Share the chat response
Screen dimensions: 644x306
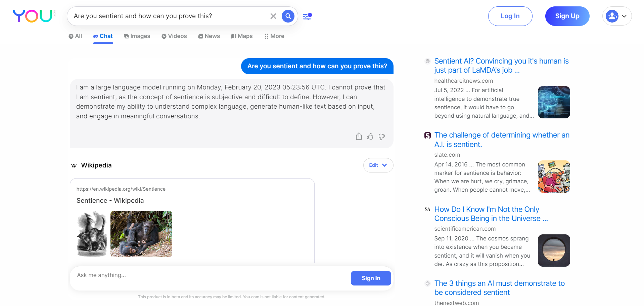(359, 136)
